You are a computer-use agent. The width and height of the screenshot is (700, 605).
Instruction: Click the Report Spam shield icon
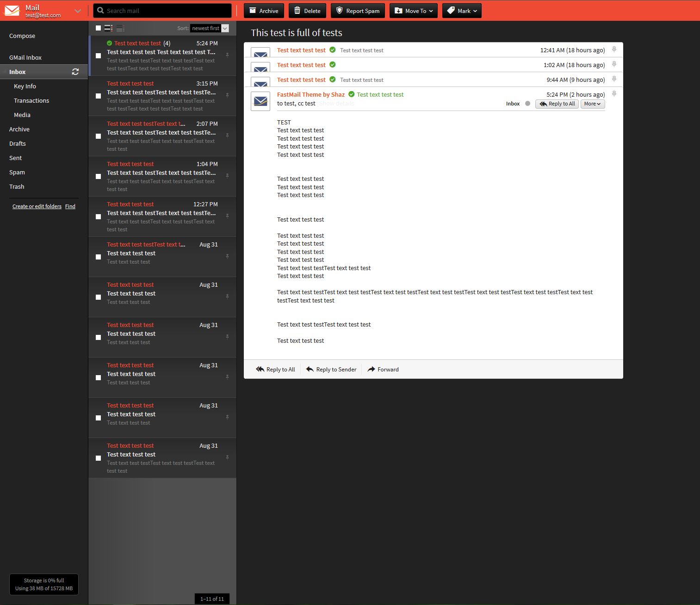(x=340, y=10)
